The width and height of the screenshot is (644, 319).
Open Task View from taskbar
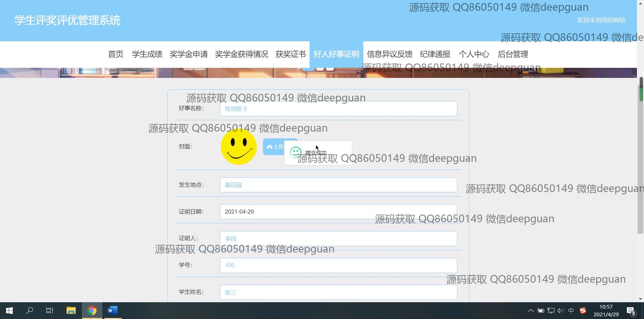point(50,311)
